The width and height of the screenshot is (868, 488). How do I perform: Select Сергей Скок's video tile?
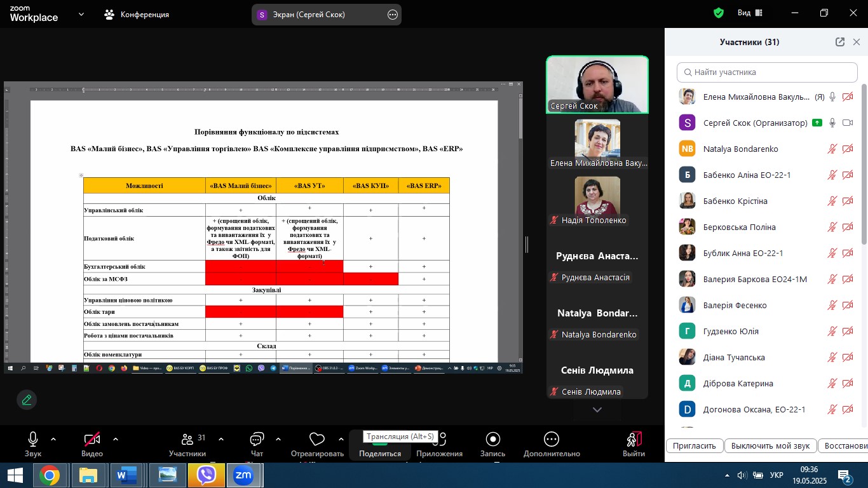[597, 85]
